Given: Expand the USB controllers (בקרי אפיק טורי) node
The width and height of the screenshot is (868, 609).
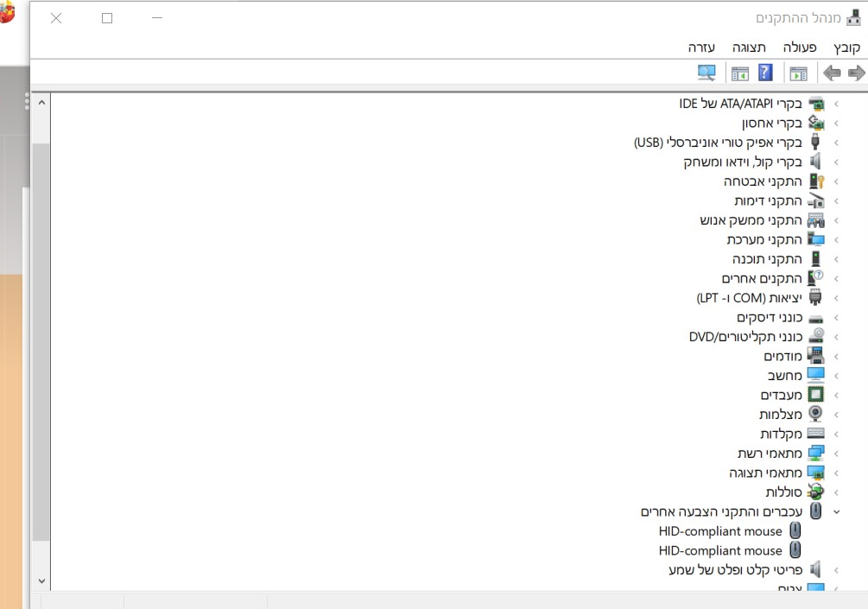Looking at the screenshot, I should pos(836,143).
